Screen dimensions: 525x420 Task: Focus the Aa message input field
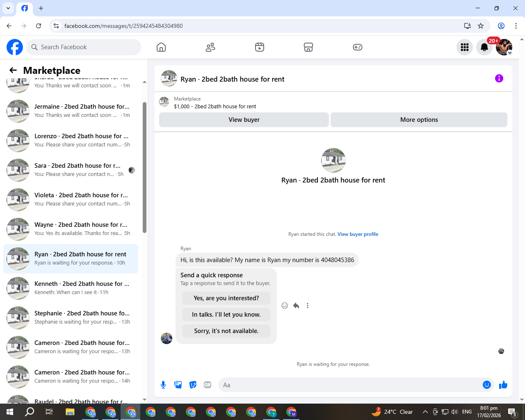(351, 385)
